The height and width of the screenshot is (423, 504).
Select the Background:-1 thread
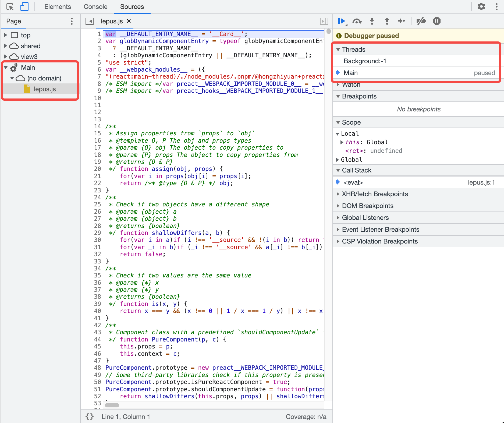418,61
